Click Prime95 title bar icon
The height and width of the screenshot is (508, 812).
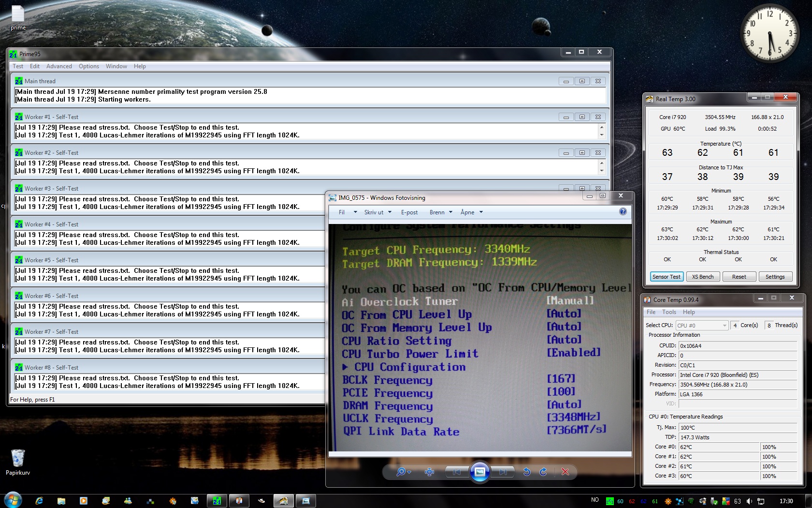[x=13, y=54]
